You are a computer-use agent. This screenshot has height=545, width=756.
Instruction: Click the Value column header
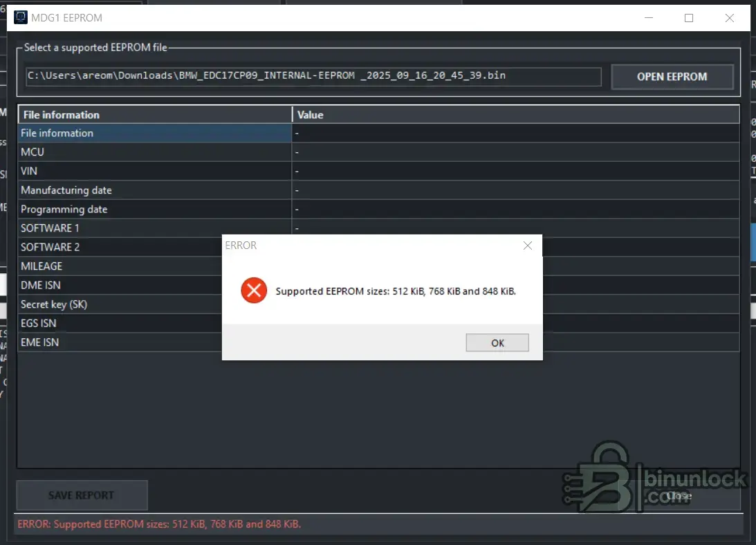(516, 115)
